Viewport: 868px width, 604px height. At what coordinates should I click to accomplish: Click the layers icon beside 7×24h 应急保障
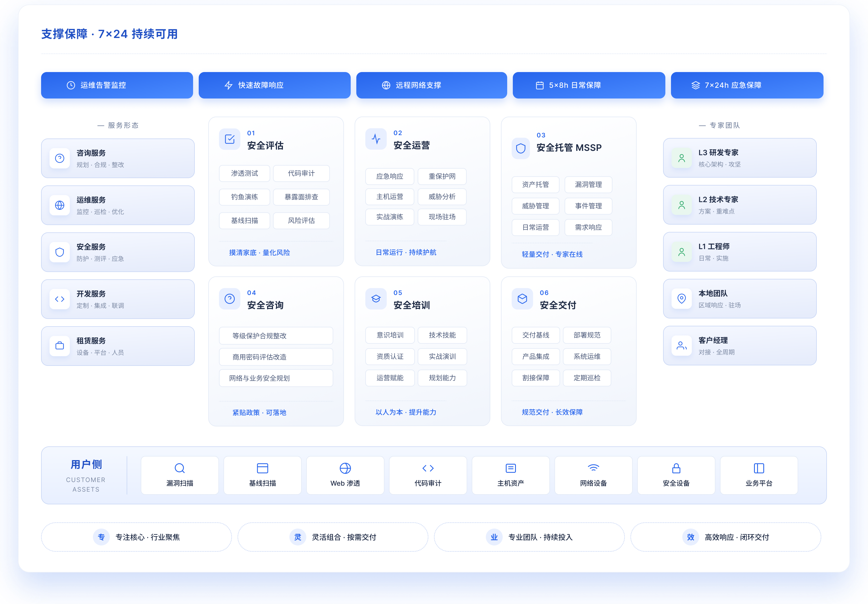point(695,86)
